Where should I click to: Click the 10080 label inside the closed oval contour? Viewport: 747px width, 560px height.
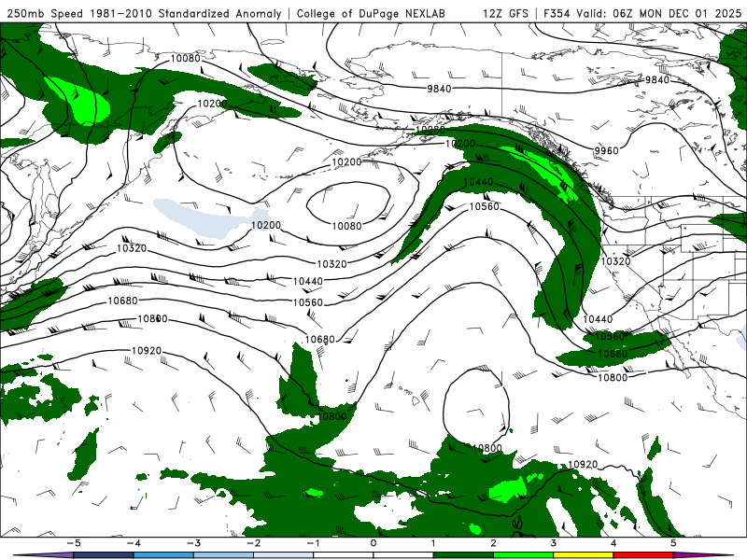tap(346, 226)
